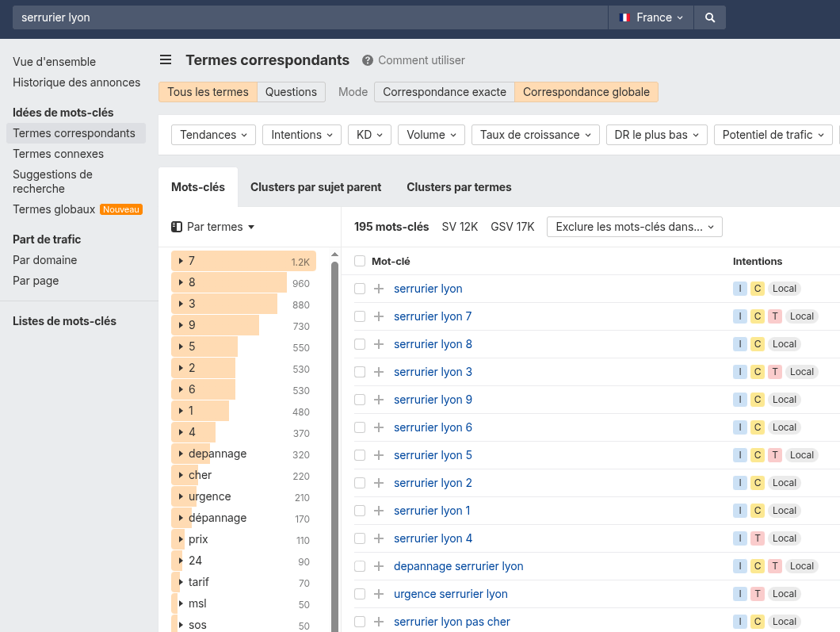Open the Exclure les mots-clés dans dropdown
This screenshot has width=840, height=632.
[x=634, y=226]
